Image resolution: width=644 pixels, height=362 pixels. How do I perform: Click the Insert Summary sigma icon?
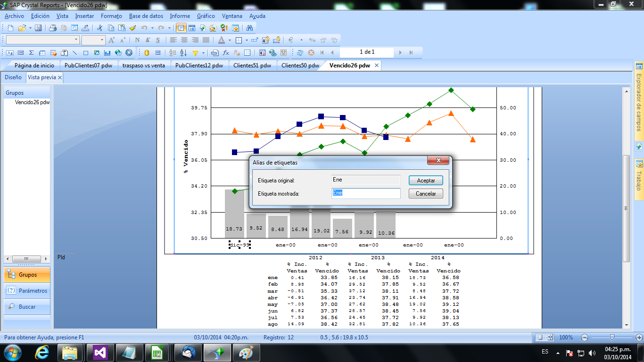click(31, 53)
